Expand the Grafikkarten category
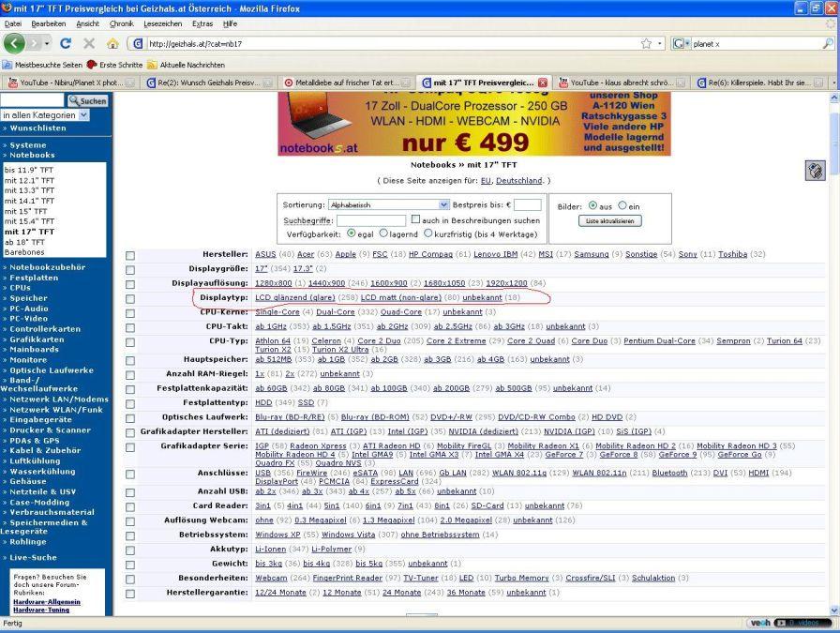Screen dimensions: 840x633 [x=37, y=339]
